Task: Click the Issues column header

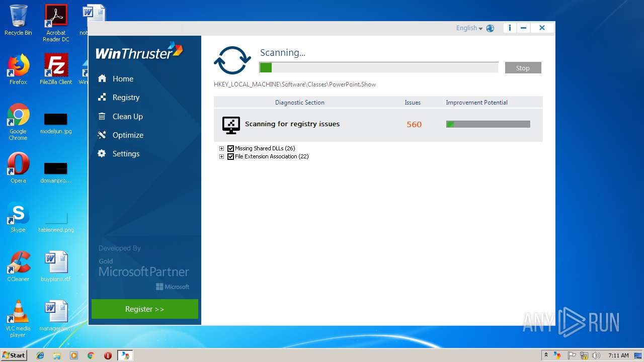Action: [x=413, y=103]
